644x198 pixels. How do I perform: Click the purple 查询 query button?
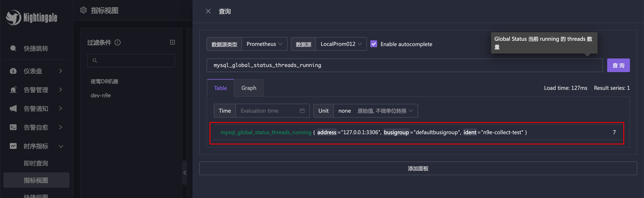pyautogui.click(x=618, y=65)
